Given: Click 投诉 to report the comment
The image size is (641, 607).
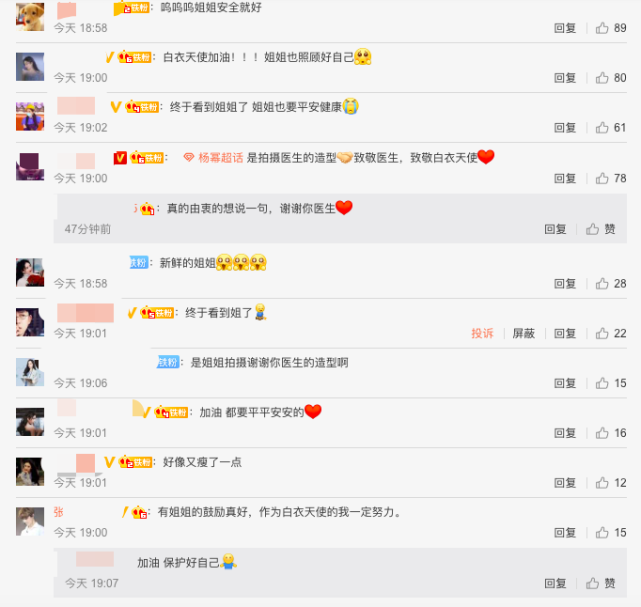Looking at the screenshot, I should click(482, 333).
